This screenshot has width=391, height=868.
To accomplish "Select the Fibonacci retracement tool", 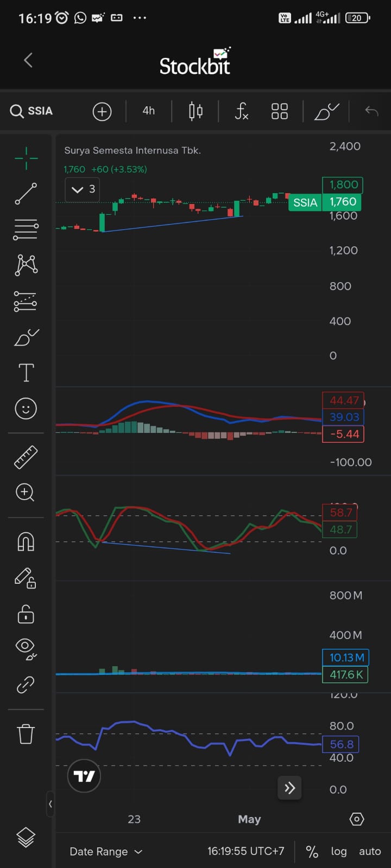I will 26,229.
